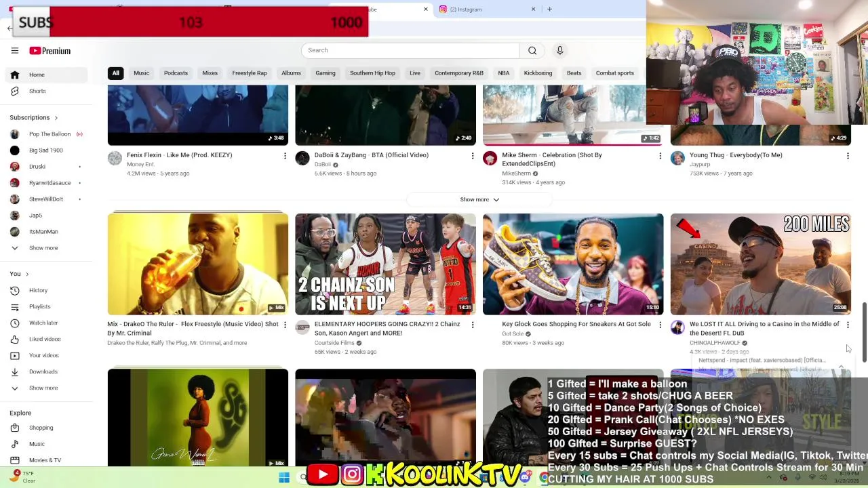
Task: Open ItsManMan channel subscription
Action: [45, 232]
